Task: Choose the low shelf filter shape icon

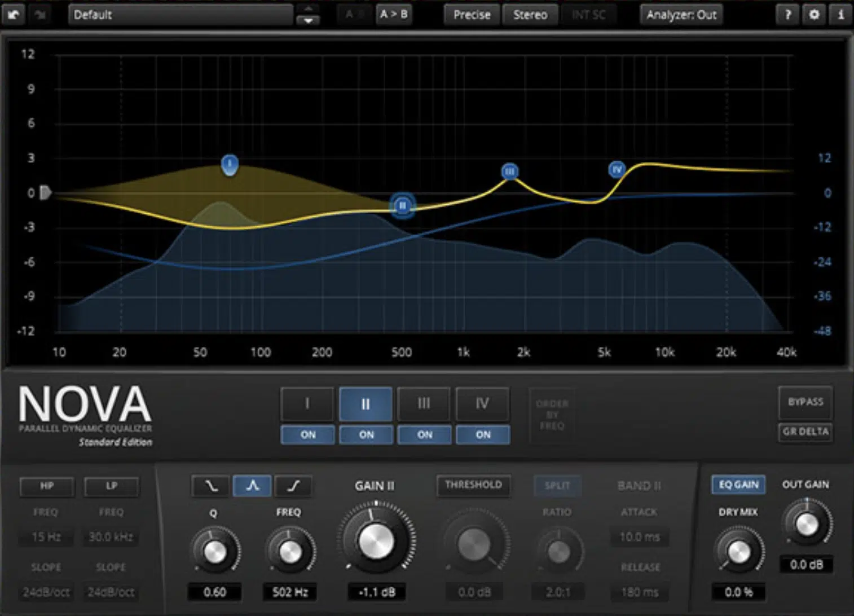Action: point(211,486)
